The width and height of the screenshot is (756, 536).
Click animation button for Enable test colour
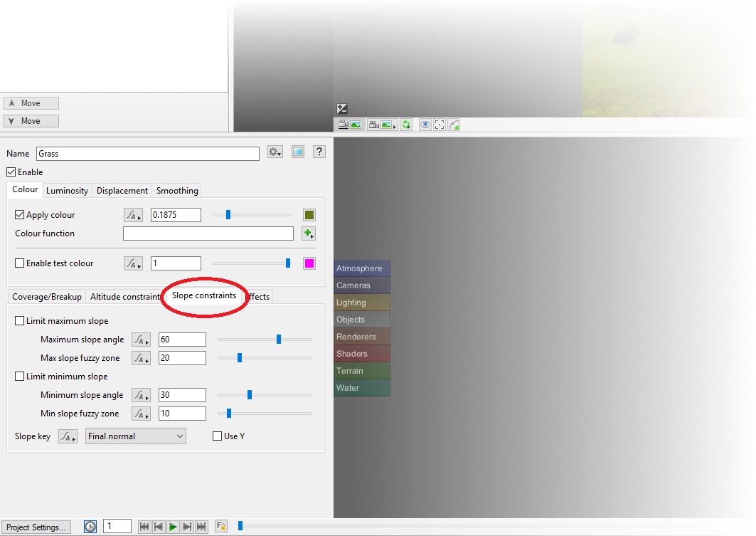[133, 263]
